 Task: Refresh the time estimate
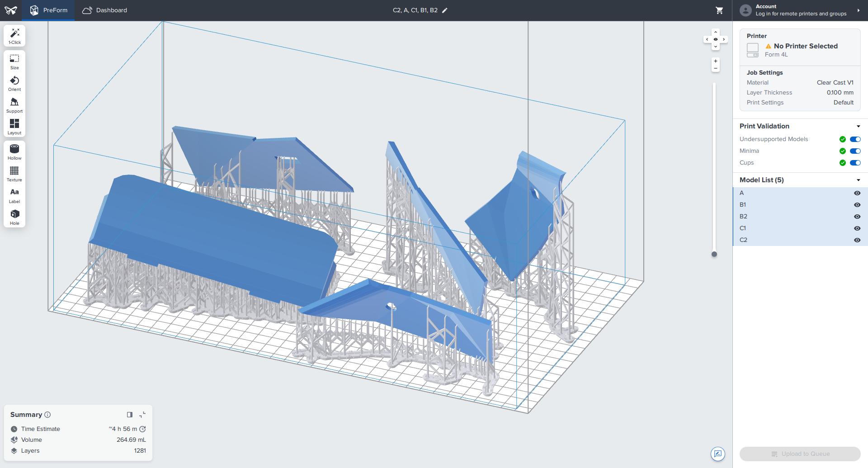[x=142, y=429]
